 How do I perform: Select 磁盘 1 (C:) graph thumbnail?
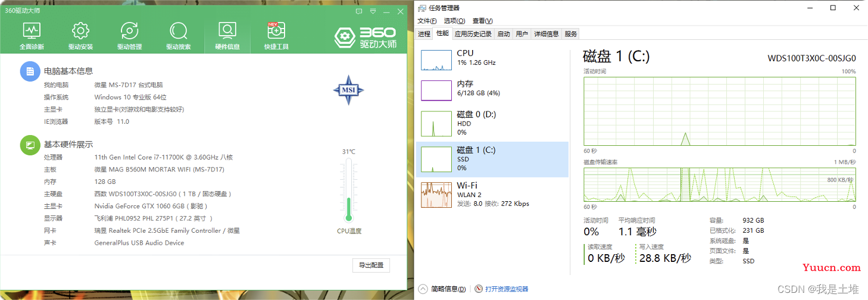[x=436, y=159]
